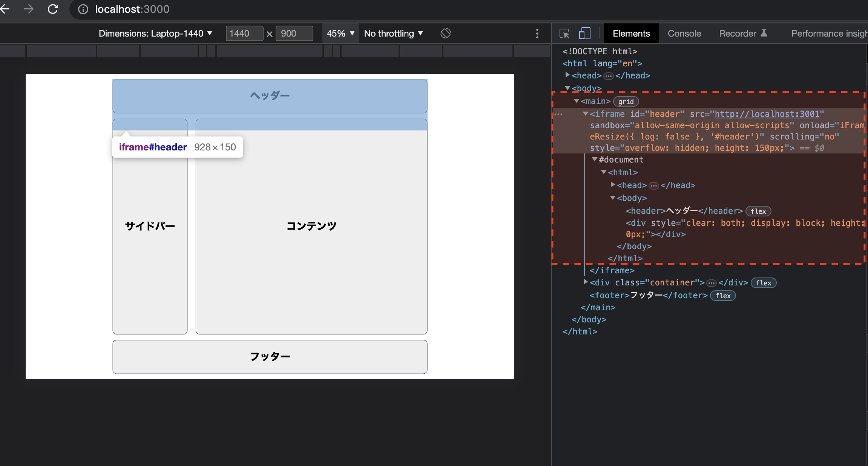Click the reload page icon
Image resolution: width=868 pixels, height=466 pixels.
54,9
